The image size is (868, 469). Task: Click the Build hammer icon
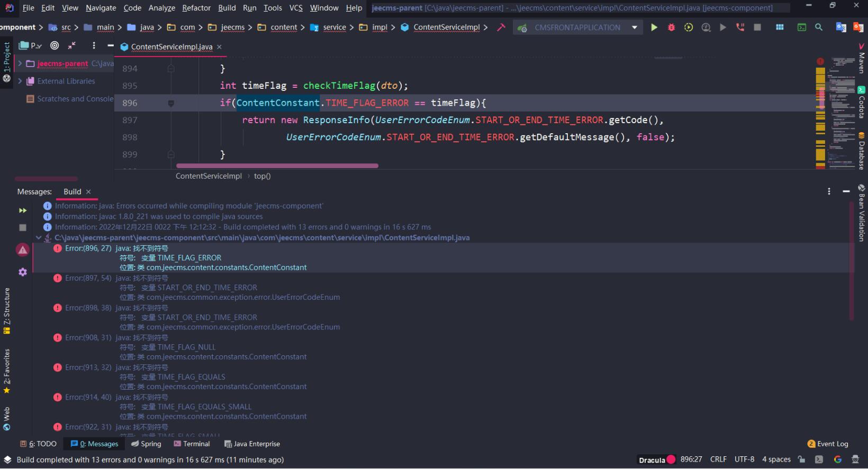501,27
